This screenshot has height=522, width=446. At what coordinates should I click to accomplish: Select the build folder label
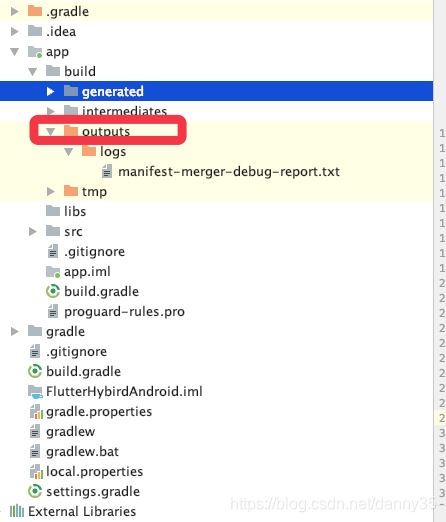[x=80, y=71]
